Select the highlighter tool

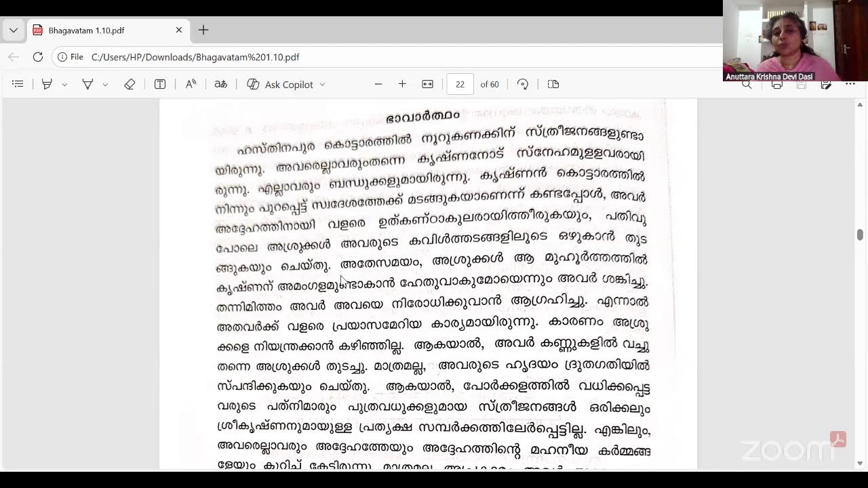pyautogui.click(x=47, y=84)
